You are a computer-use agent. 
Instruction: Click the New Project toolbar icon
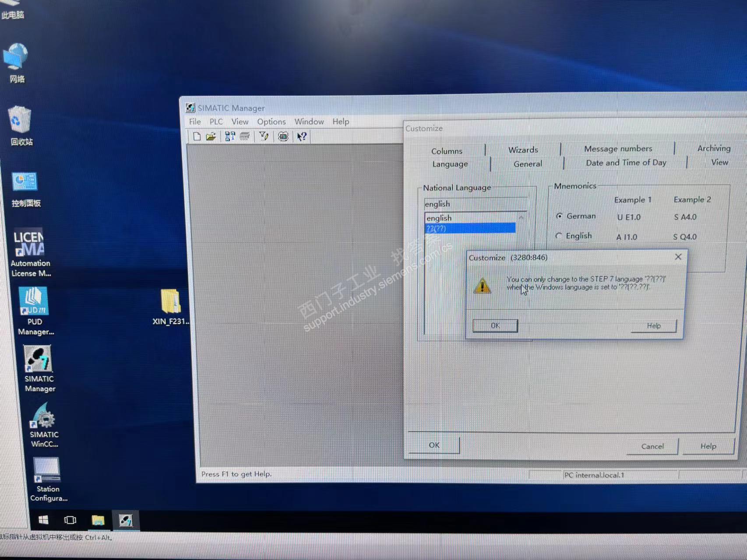point(197,136)
